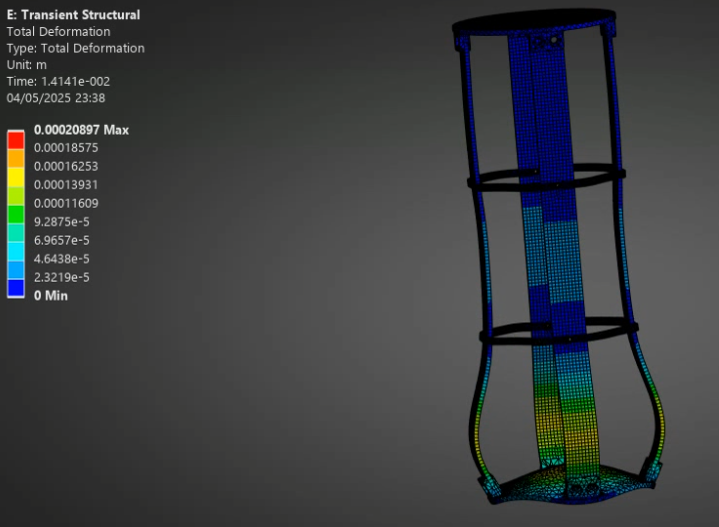Click the yellow-green legend color swatch
The width and height of the screenshot is (719, 527).
click(x=16, y=196)
